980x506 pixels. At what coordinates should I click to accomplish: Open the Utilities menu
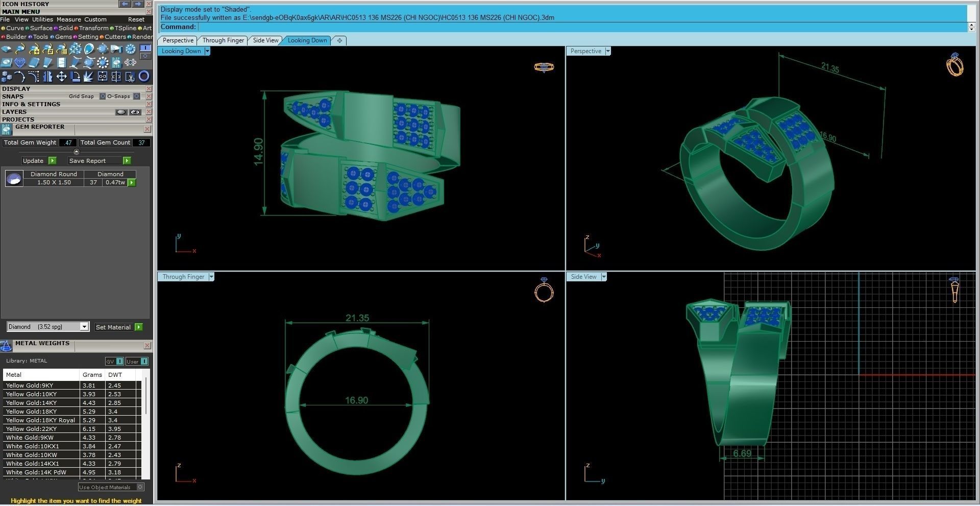coord(42,19)
